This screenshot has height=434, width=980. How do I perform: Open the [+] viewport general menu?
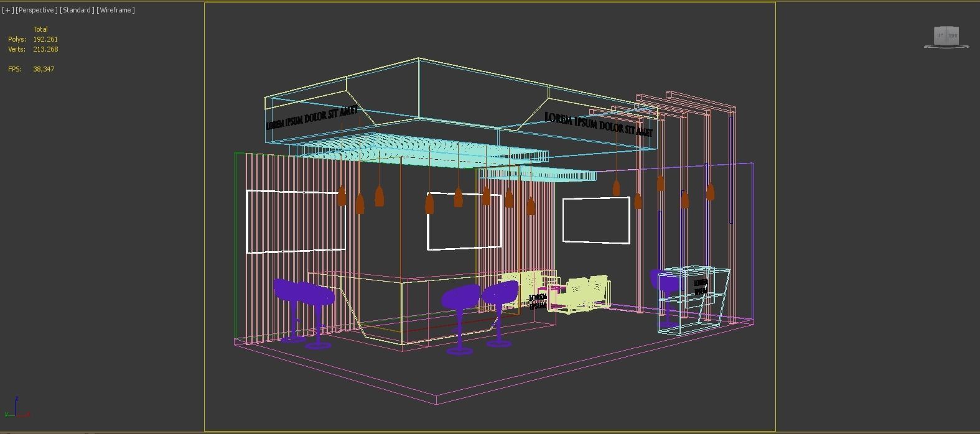[x=7, y=10]
